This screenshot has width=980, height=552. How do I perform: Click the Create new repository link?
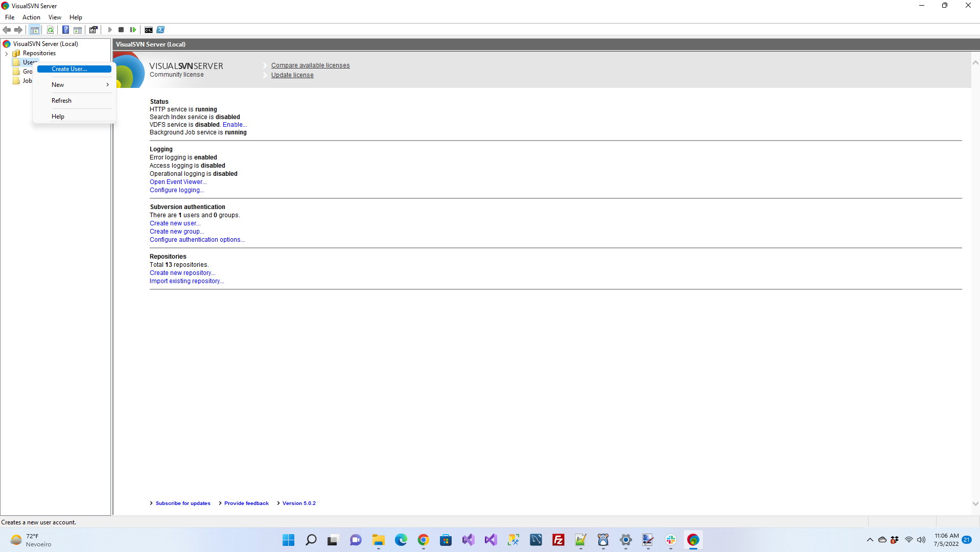point(182,273)
